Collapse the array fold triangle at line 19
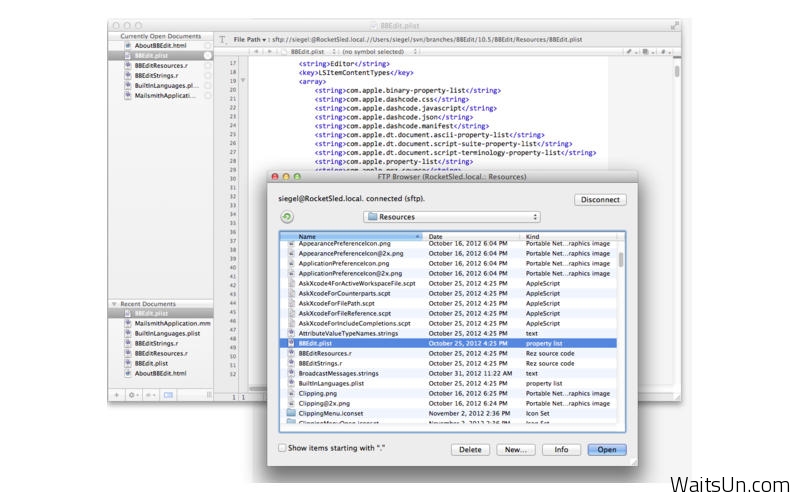 243,81
